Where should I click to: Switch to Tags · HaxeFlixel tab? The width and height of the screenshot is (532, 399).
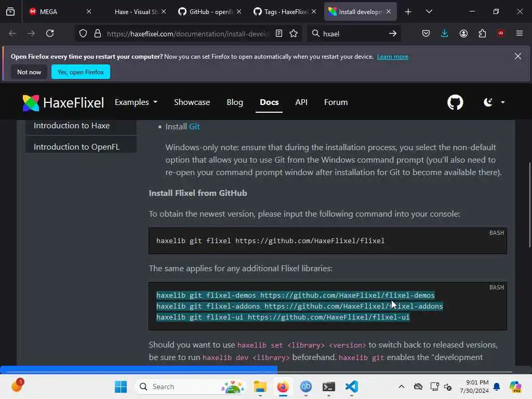pos(285,11)
